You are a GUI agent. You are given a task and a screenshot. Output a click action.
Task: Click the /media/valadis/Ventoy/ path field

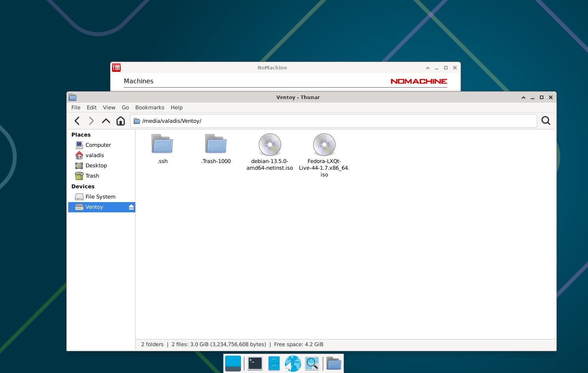click(x=333, y=121)
